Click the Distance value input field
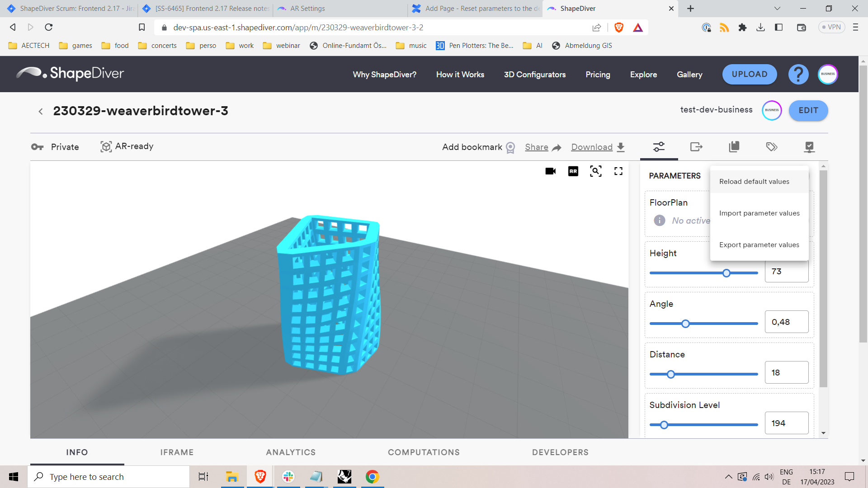This screenshot has width=868, height=488. [x=786, y=373]
